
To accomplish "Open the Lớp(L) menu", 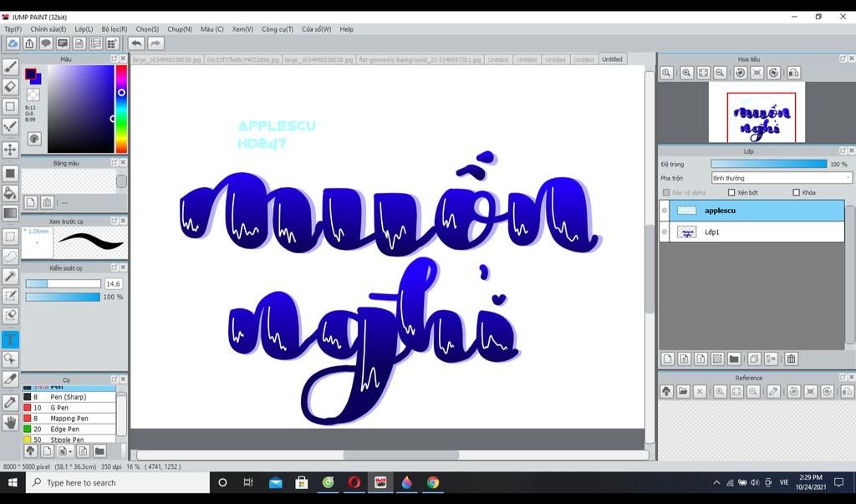I will (x=84, y=29).
